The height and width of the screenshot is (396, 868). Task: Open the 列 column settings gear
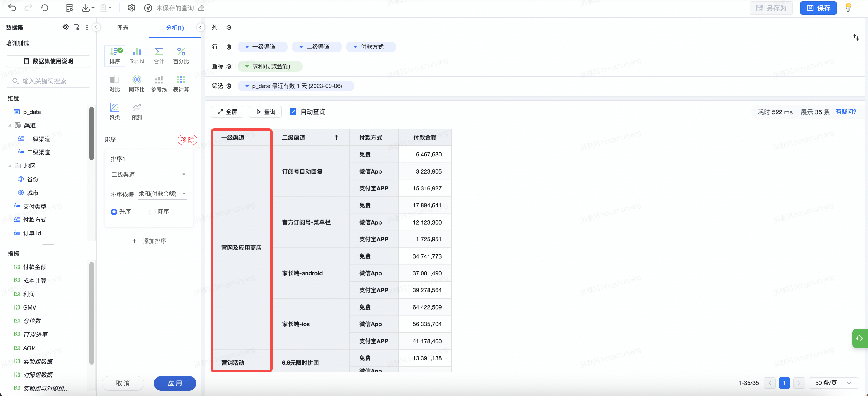point(229,28)
